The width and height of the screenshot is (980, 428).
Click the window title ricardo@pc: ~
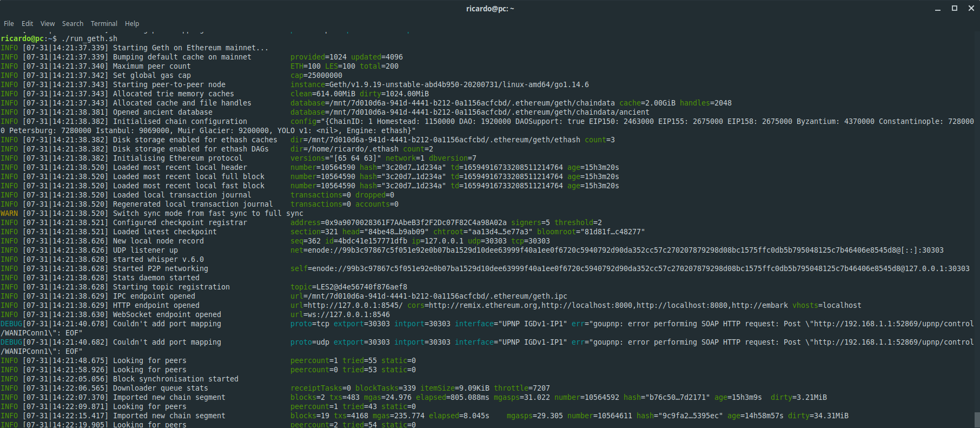click(490, 9)
